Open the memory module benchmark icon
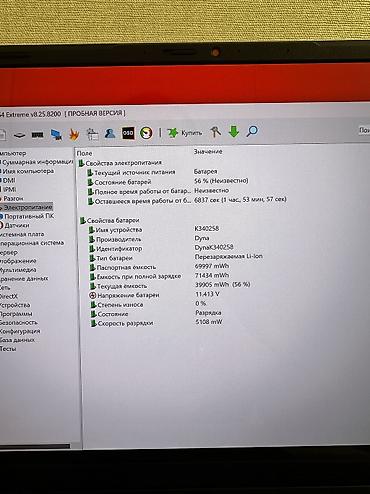Viewport: 370px width, 494px height. [x=37, y=135]
